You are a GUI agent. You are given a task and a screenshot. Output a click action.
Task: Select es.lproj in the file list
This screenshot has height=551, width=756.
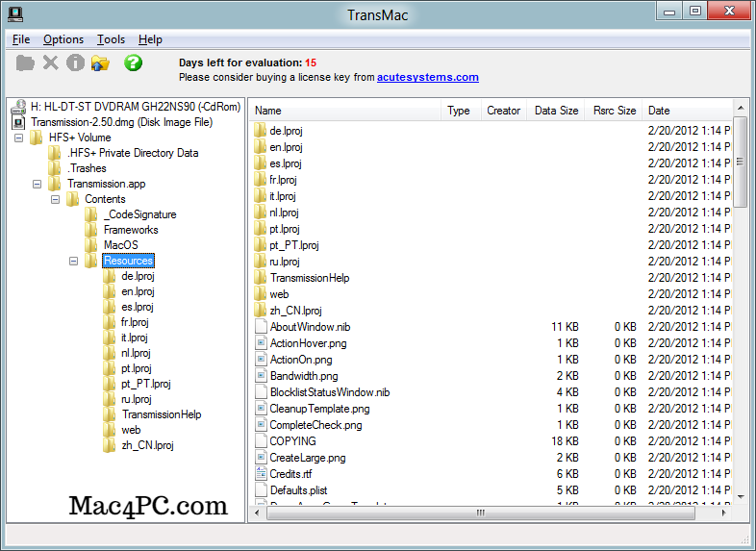tap(286, 163)
